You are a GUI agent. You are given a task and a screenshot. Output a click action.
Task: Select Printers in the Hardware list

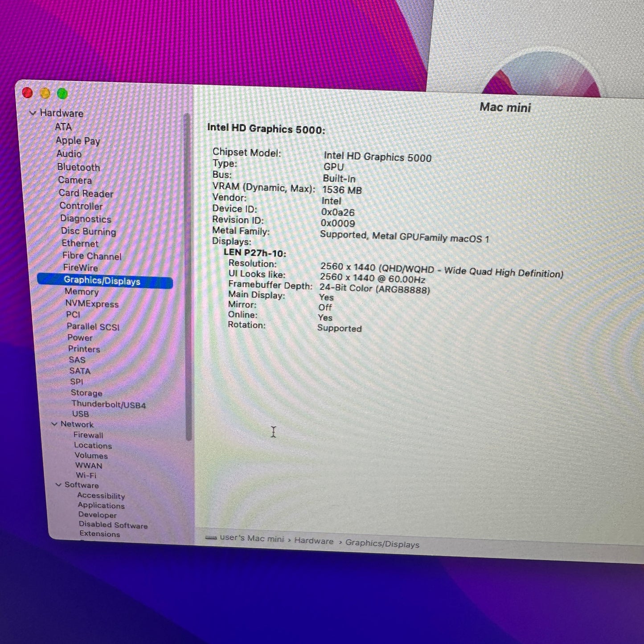tap(84, 349)
